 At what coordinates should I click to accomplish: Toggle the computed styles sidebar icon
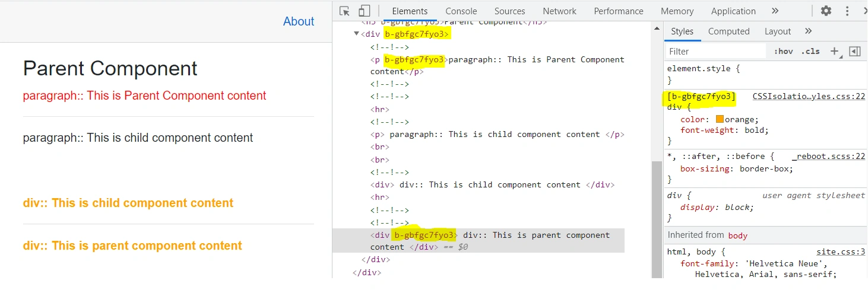click(x=855, y=51)
